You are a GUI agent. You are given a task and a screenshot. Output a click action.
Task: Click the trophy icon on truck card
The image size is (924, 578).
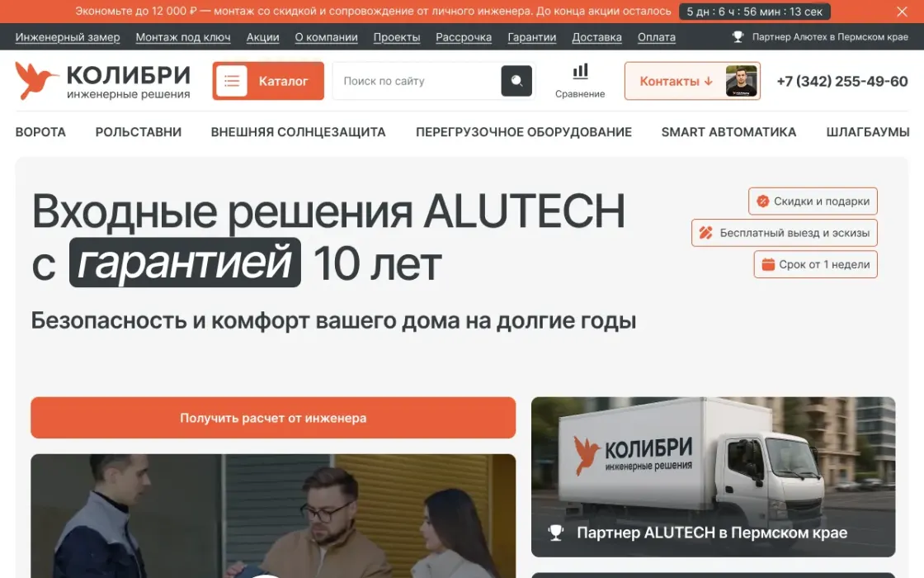pos(556,533)
